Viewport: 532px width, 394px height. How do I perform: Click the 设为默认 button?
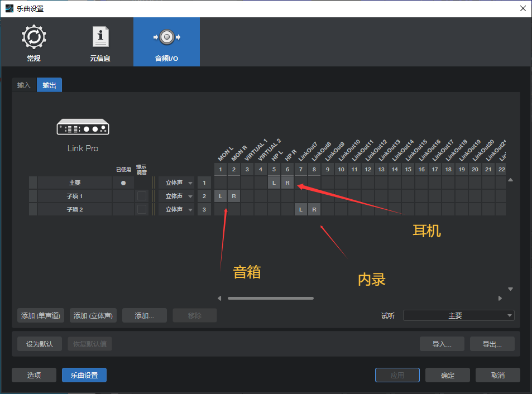tap(39, 344)
